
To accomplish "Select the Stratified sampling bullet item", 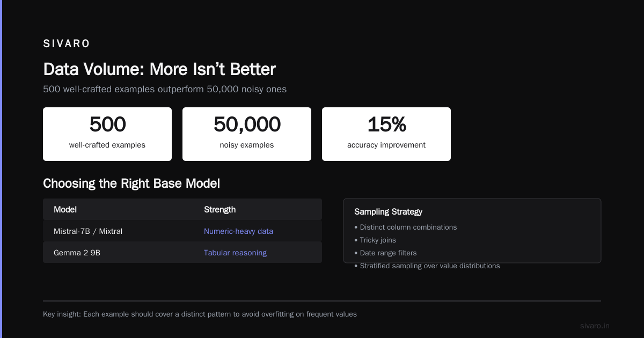I will (427, 266).
